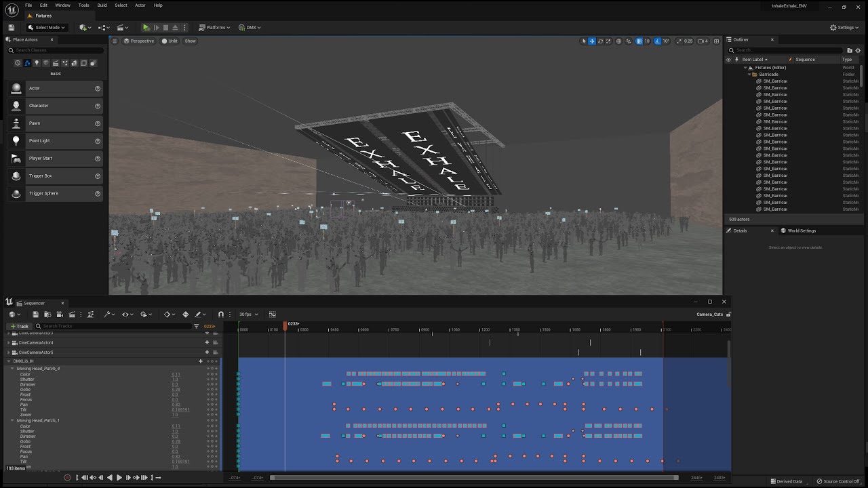Open the File menu
The height and width of the screenshot is (488, 868).
(28, 5)
